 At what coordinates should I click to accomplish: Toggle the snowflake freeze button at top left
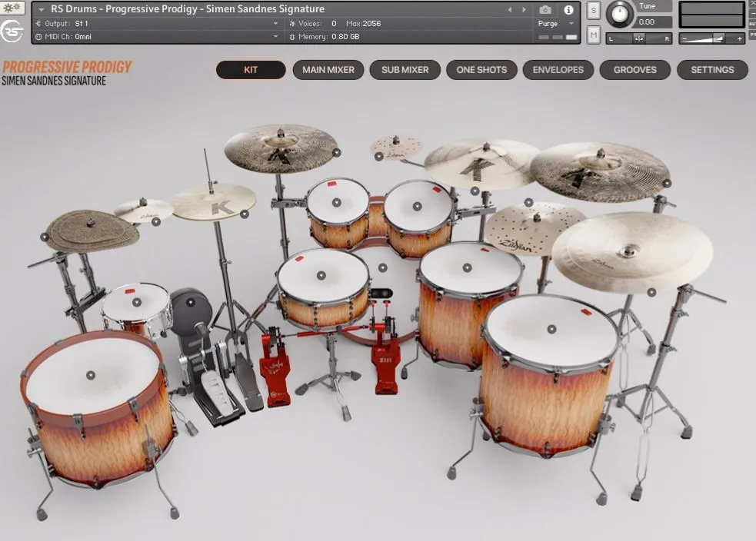click(x=13, y=8)
